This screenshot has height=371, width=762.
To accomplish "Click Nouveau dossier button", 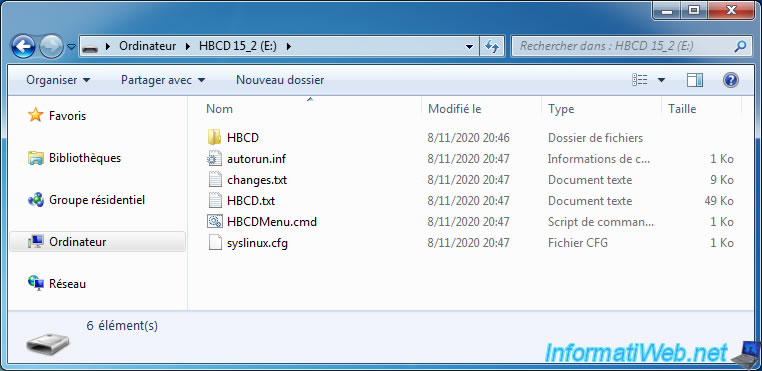I will (280, 80).
